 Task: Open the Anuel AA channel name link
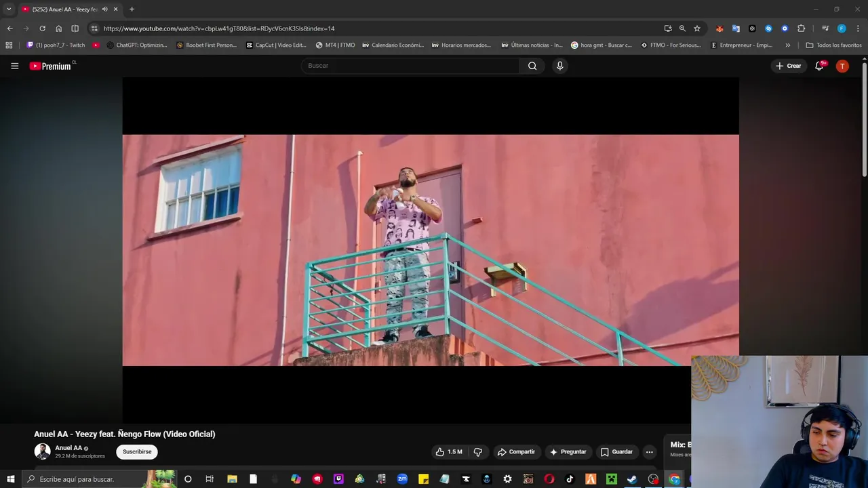pos(68,448)
